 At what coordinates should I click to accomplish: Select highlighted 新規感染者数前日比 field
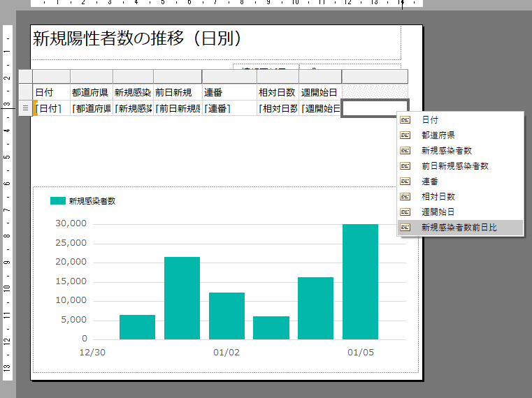point(459,228)
